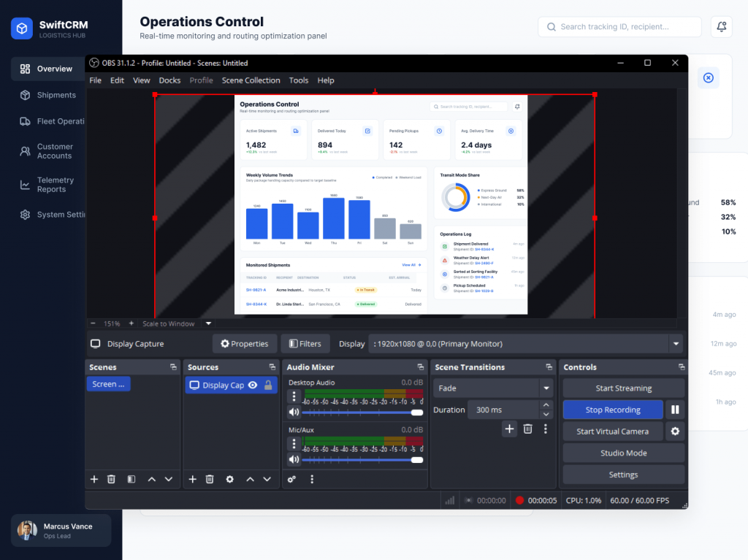Click the Duration 300 ms field

504,410
